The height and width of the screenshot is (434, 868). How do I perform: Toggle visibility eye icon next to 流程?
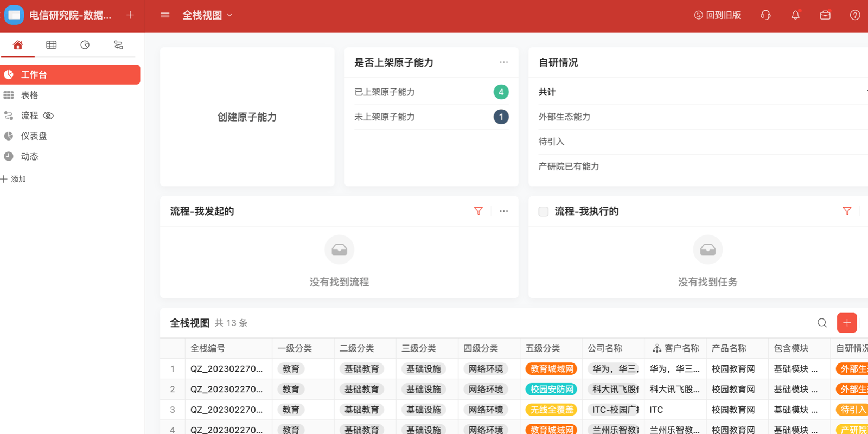48,116
